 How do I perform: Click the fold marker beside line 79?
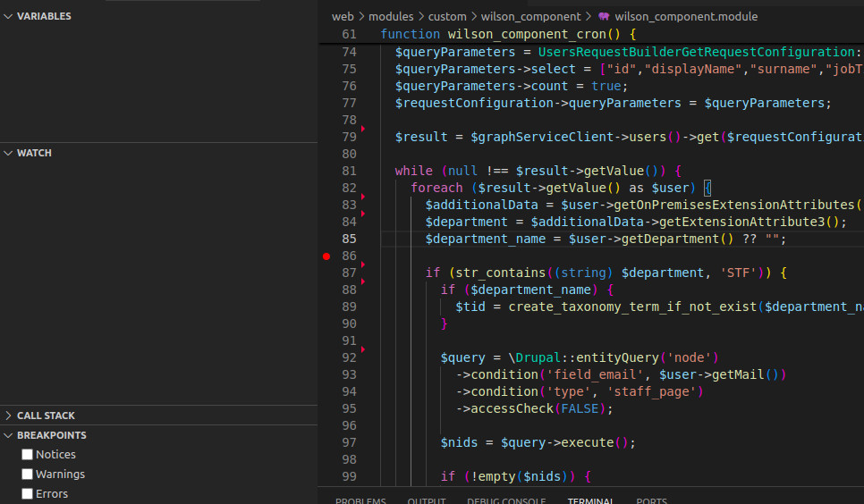(362, 129)
